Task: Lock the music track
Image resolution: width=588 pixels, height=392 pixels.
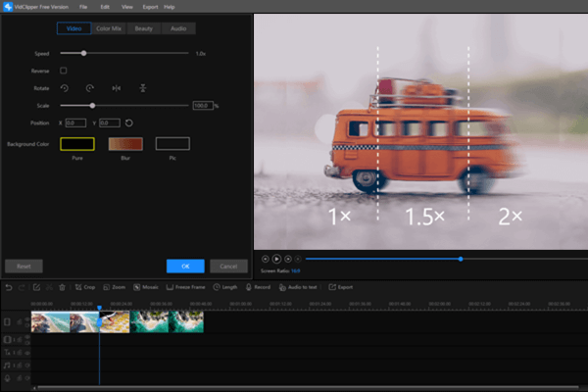Action: click(20, 366)
